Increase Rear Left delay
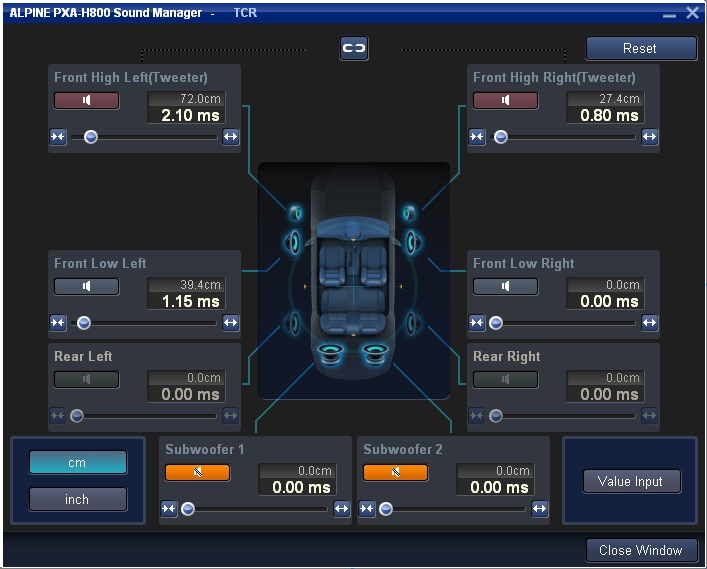This screenshot has height=569, width=707. (230, 416)
